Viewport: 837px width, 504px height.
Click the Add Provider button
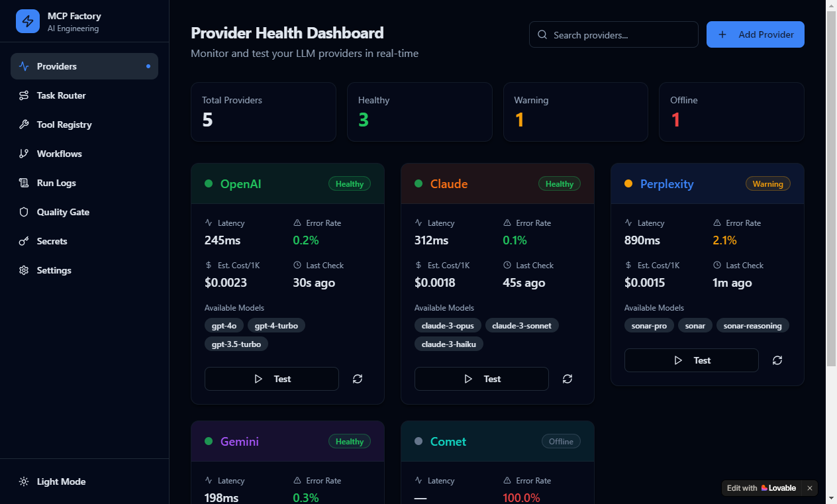[x=756, y=34]
